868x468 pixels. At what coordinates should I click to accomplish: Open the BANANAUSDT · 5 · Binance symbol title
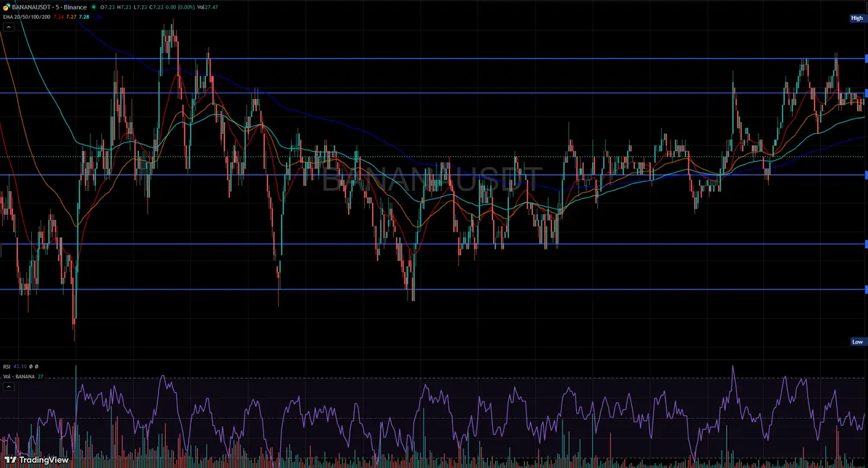click(49, 7)
